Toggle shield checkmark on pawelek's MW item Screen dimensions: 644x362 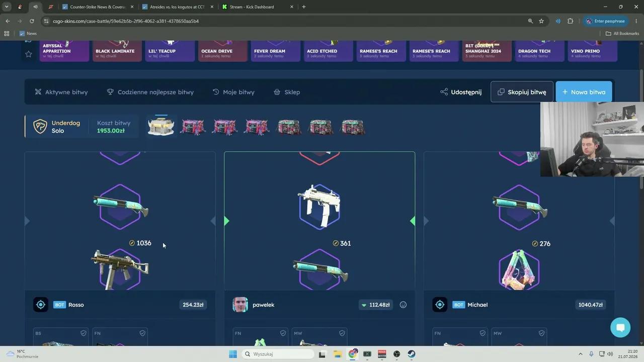click(x=342, y=333)
